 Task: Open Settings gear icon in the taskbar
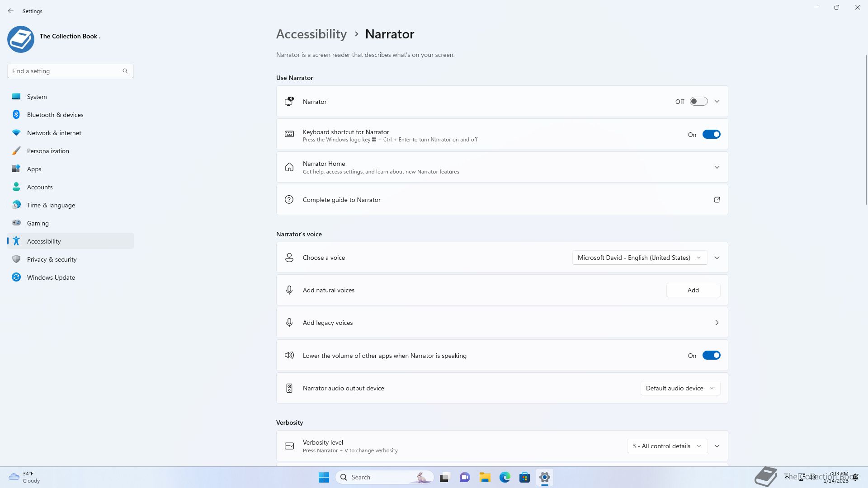[545, 477]
